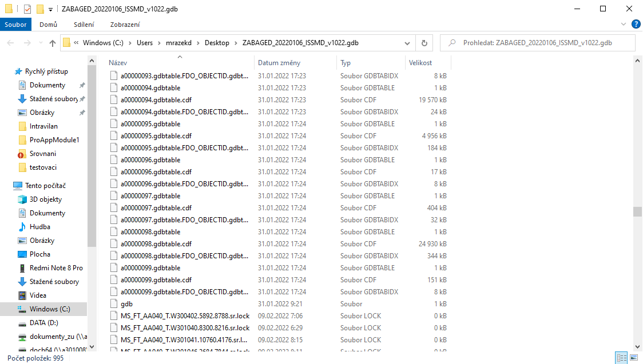Expand the ribbon with the chevron
Image resolution: width=643 pixels, height=364 pixels.
[624, 24]
